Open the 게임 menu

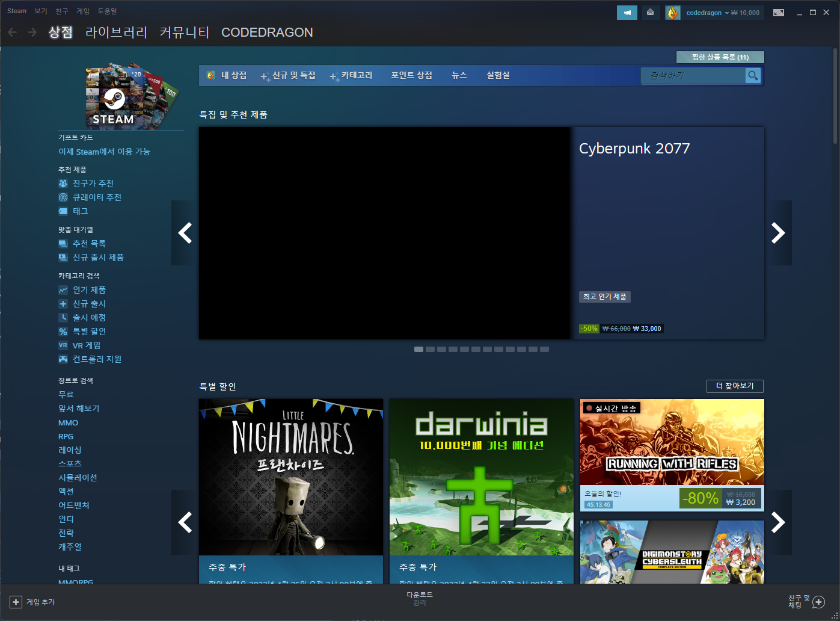point(83,11)
